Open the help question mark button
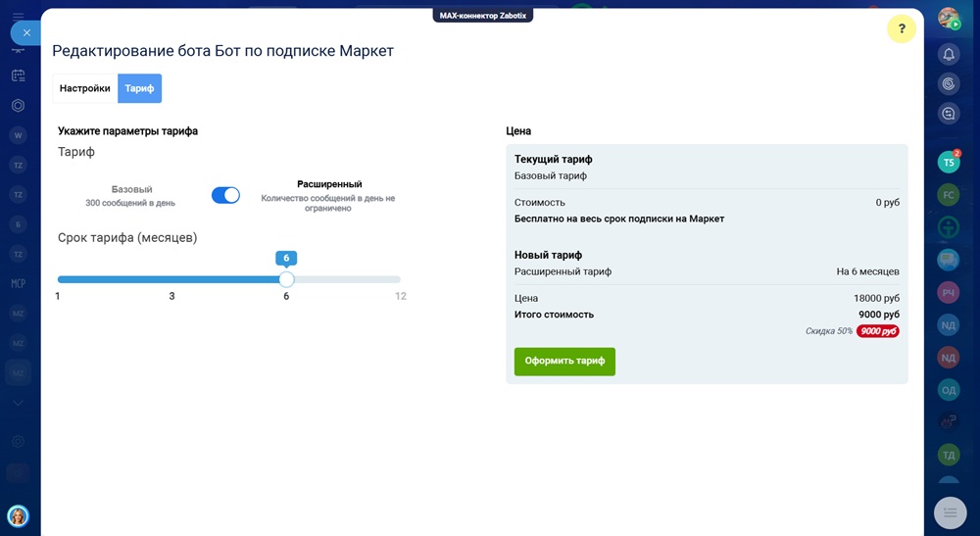Screen dimensions: 980x536 coord(902,28)
